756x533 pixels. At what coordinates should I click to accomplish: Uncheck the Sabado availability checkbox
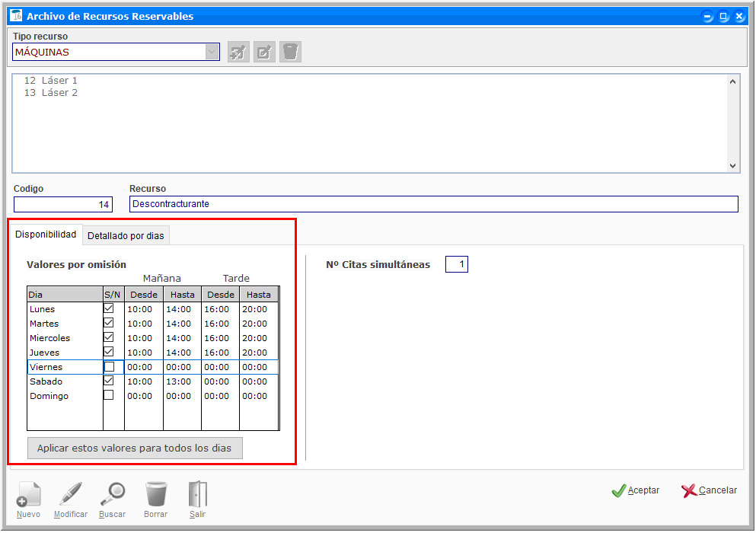coord(109,381)
